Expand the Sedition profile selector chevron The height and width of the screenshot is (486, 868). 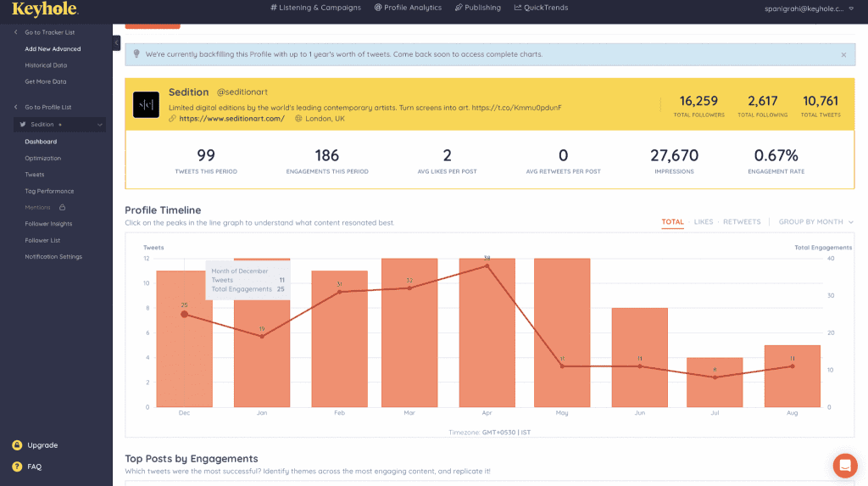(100, 125)
